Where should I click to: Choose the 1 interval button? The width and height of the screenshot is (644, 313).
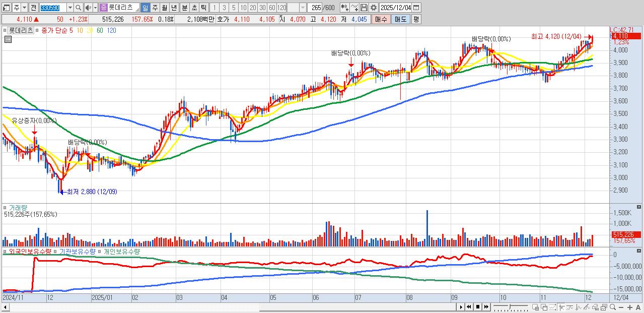[x=214, y=8]
